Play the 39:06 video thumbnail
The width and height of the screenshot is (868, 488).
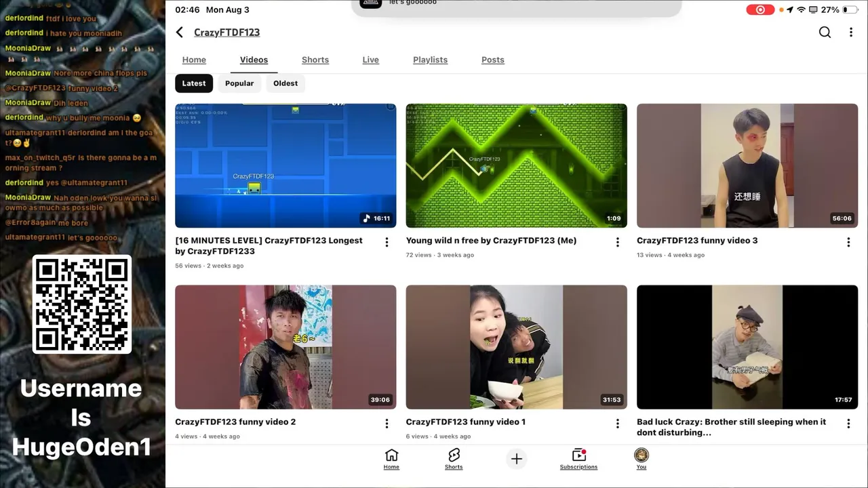[285, 347]
